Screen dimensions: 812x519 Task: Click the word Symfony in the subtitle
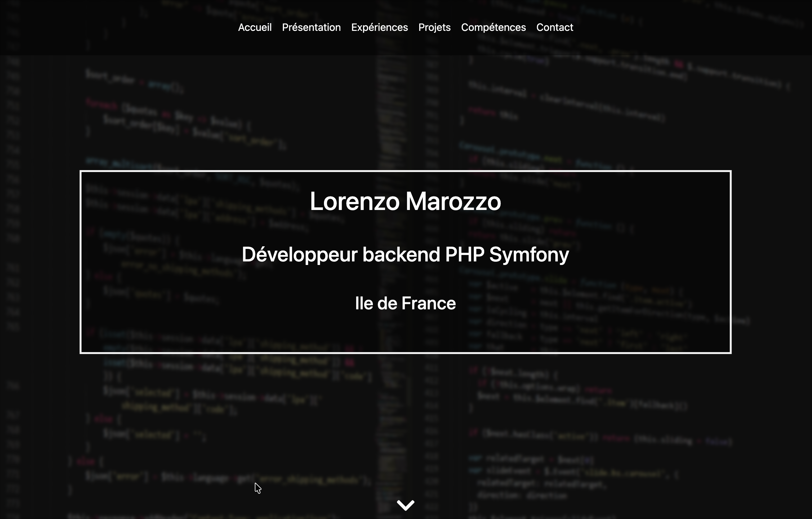[529, 254]
